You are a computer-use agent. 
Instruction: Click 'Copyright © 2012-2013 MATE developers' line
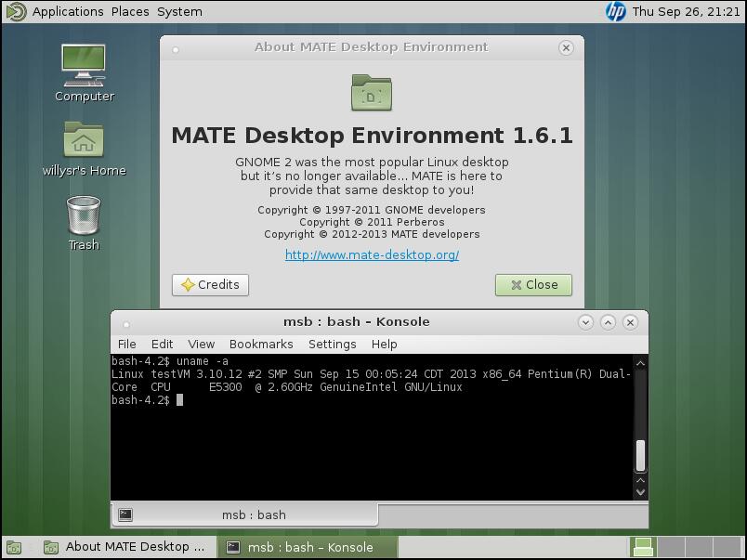click(372, 234)
